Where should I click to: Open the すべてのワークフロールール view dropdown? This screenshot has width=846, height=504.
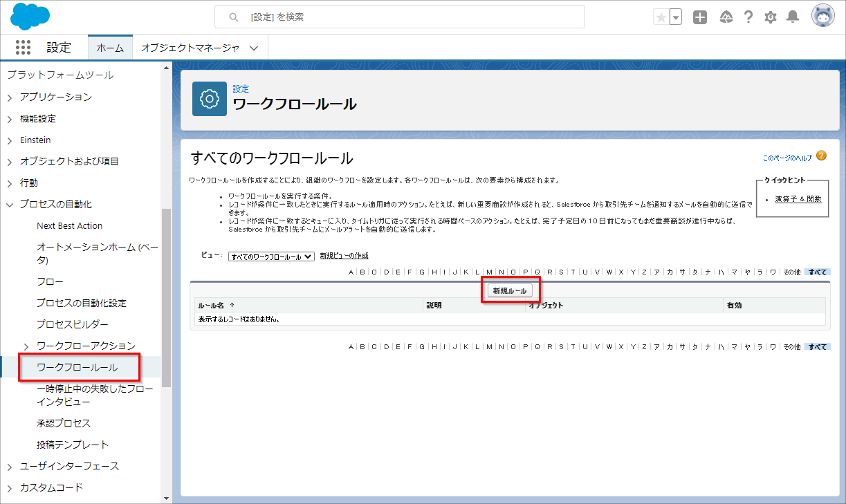click(x=271, y=256)
